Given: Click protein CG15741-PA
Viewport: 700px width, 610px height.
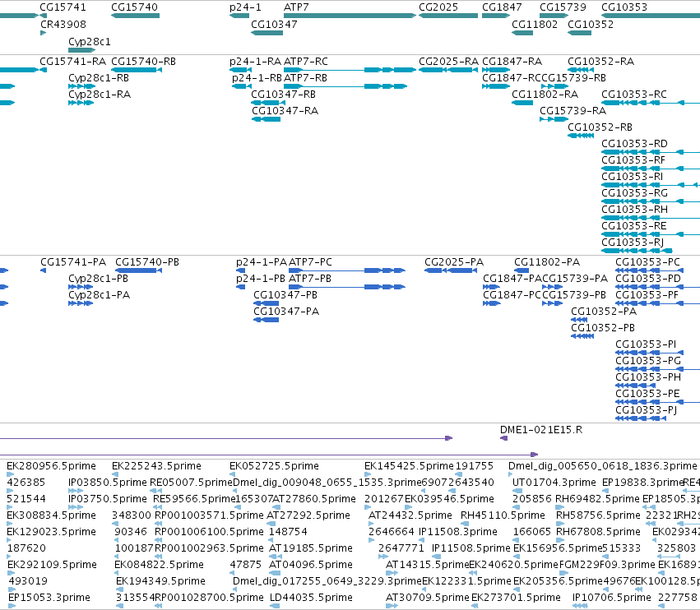Looking at the screenshot, I should coord(44,270).
